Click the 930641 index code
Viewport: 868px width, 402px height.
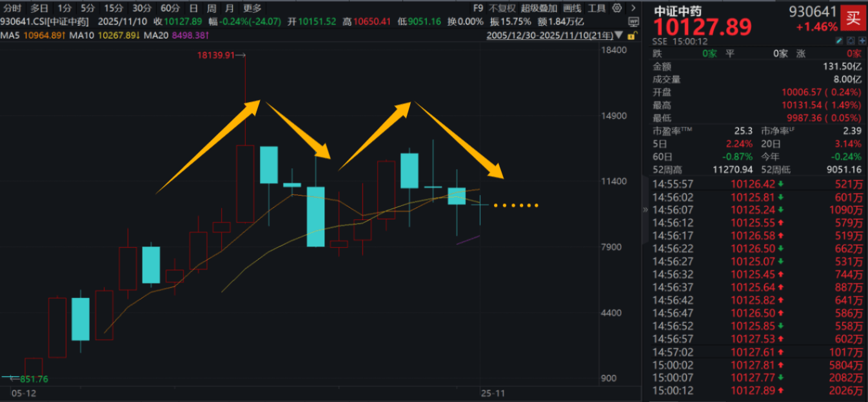(x=814, y=11)
